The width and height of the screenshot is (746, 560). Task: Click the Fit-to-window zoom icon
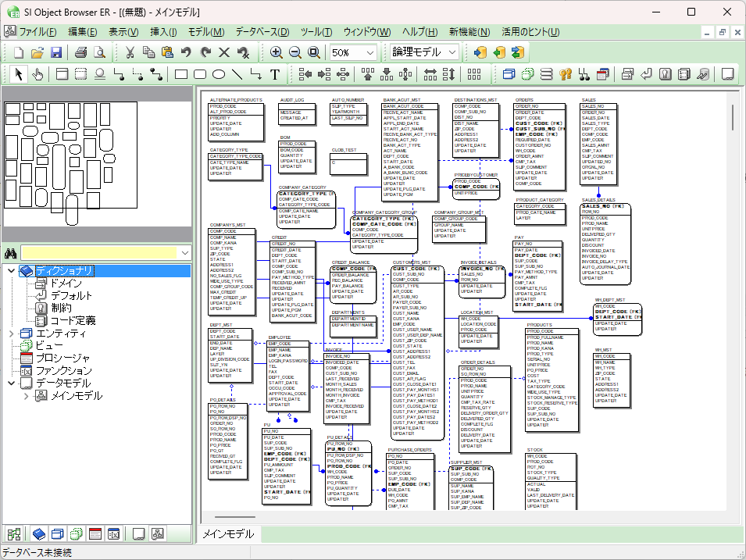pos(313,52)
